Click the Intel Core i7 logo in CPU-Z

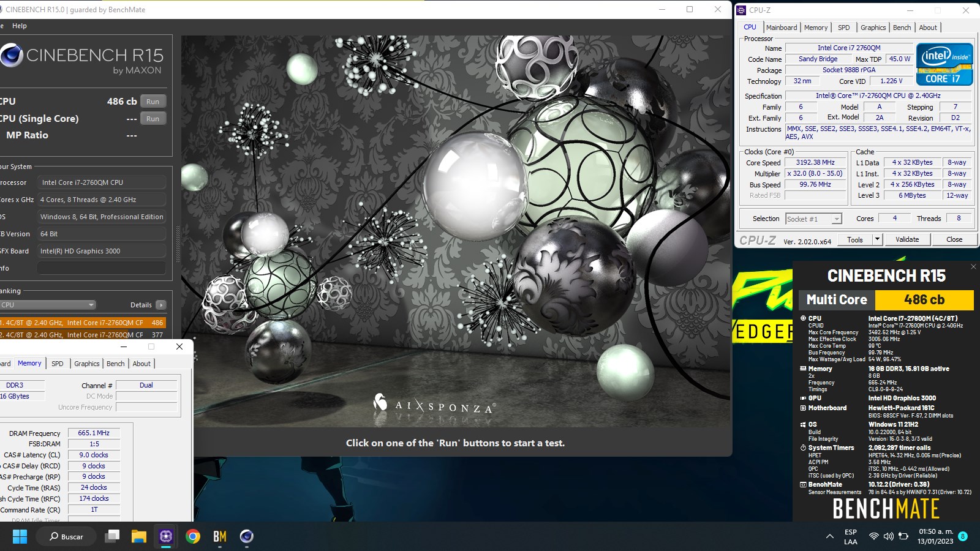[x=944, y=64]
